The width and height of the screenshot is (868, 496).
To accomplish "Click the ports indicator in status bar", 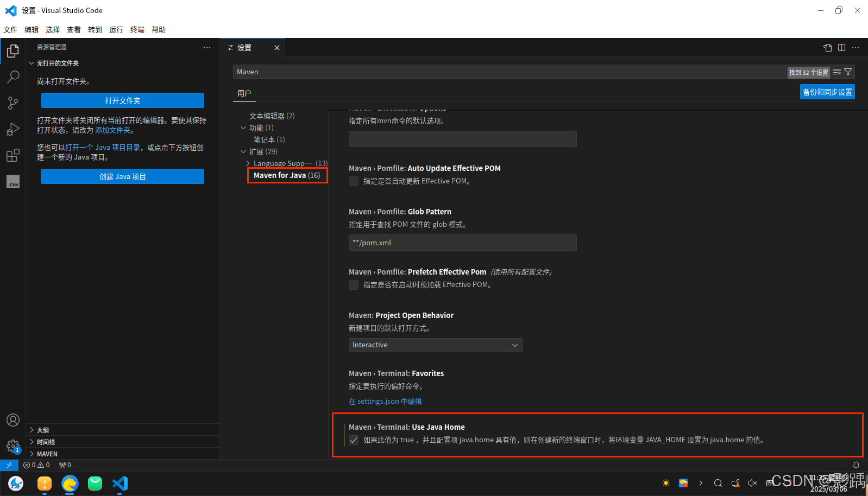I will click(x=65, y=465).
